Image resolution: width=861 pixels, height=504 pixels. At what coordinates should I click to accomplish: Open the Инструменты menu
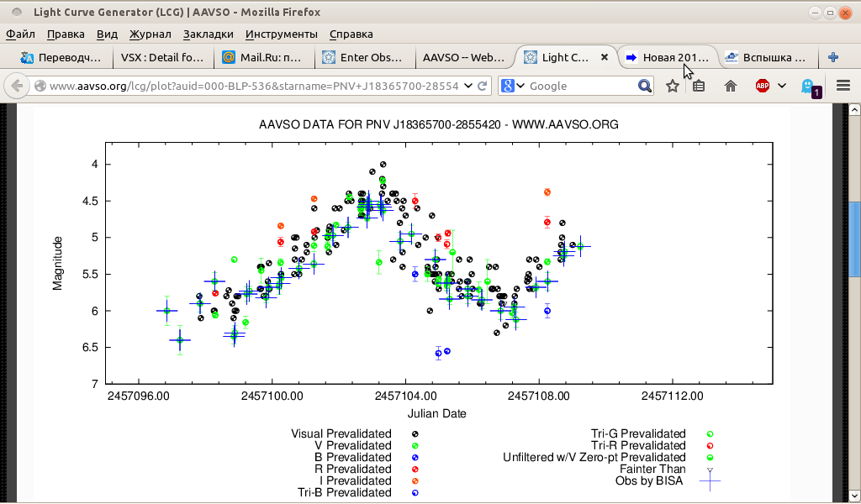[281, 34]
